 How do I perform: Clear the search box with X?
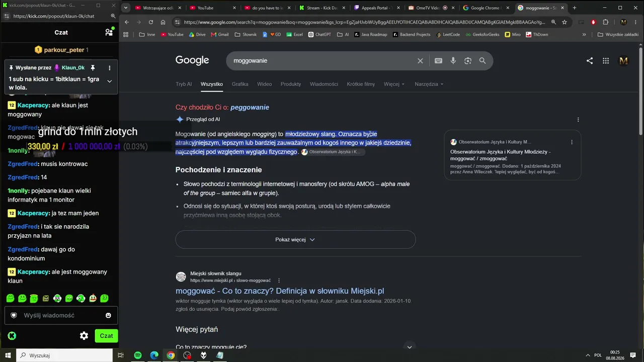coord(420,61)
